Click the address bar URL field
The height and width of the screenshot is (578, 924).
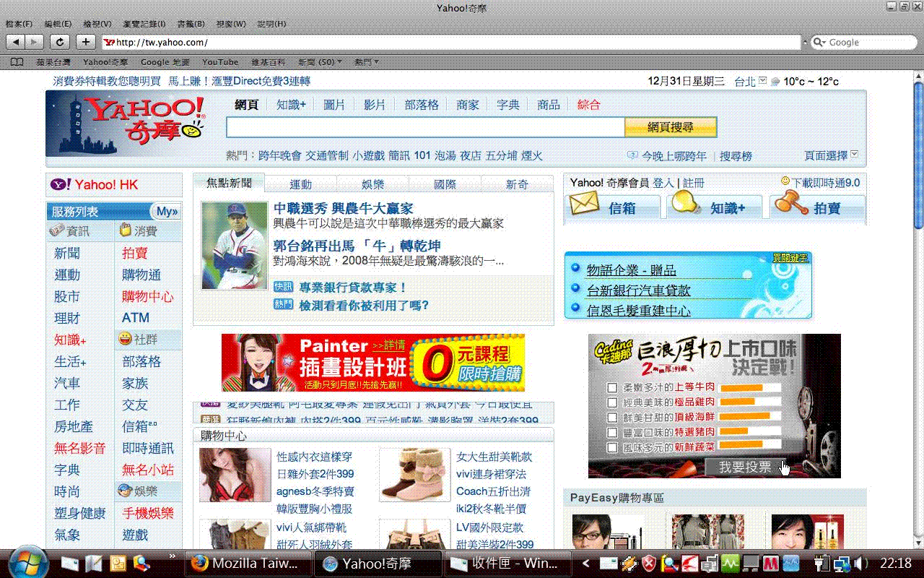(x=452, y=43)
